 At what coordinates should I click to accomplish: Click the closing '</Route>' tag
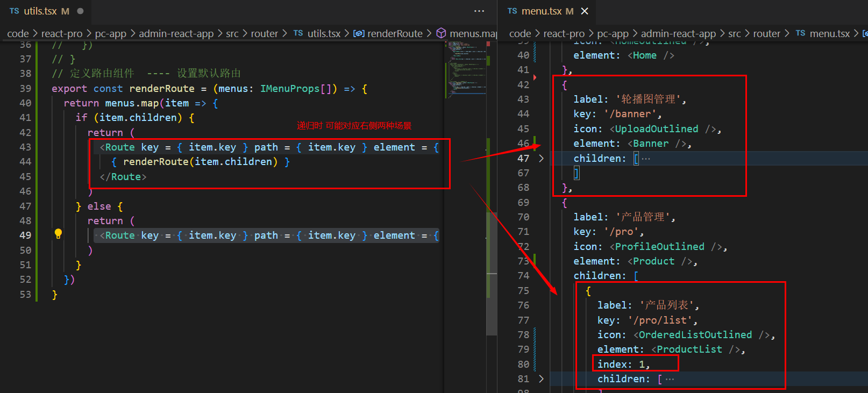coord(123,176)
